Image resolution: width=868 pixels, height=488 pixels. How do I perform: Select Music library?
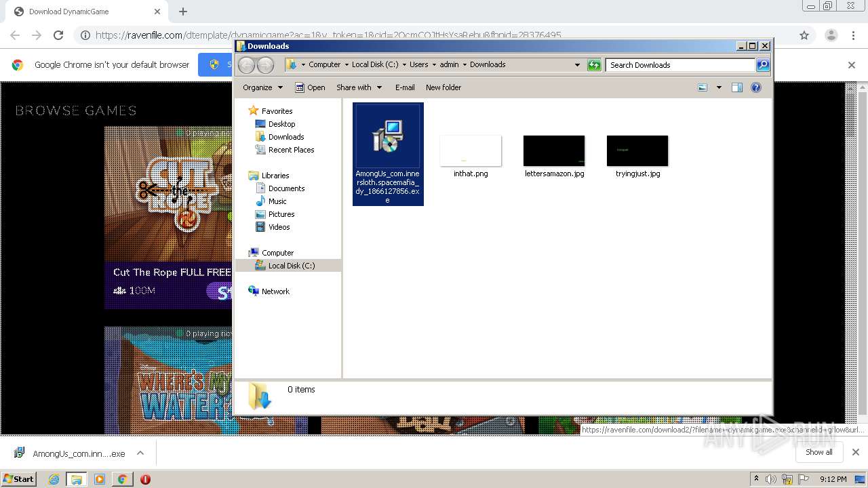point(271,201)
